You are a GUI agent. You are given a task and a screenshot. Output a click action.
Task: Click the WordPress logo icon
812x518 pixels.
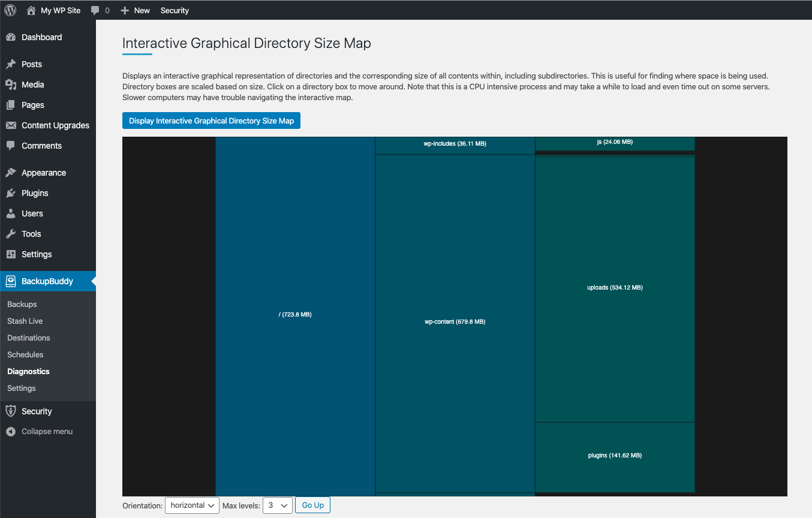coord(10,10)
